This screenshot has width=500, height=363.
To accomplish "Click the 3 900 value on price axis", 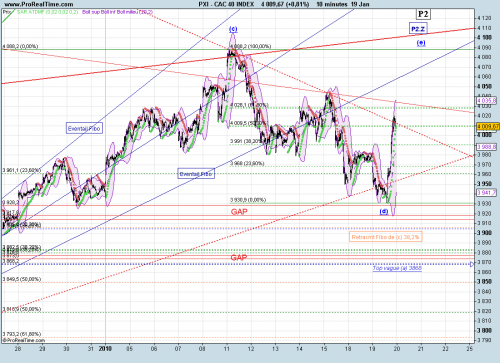I will (x=484, y=233).
